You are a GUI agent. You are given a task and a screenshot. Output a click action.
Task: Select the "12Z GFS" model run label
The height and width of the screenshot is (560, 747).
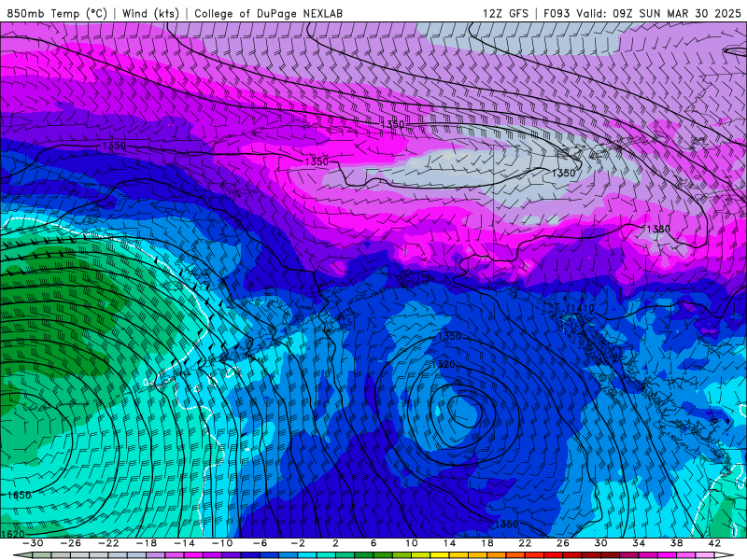tap(505, 13)
